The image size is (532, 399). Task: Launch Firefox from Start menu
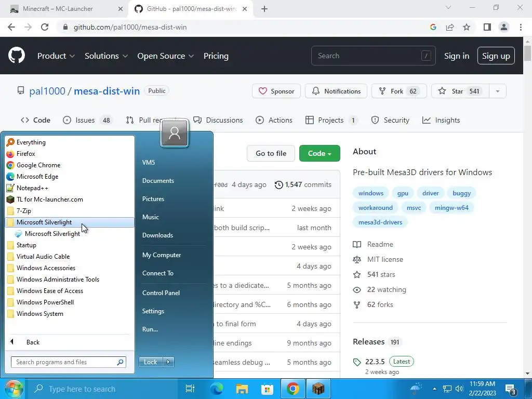point(69,154)
